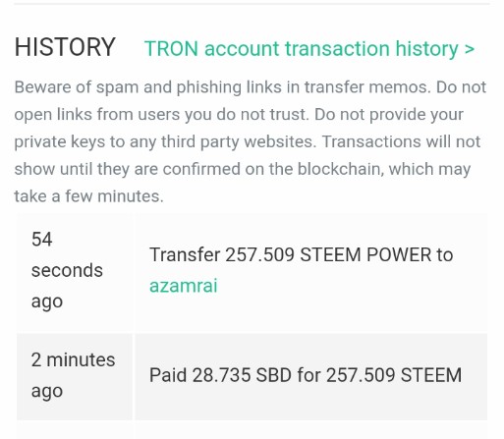Click the word 'seconds' in first row
Screen dimensions: 504x439
click(67, 270)
